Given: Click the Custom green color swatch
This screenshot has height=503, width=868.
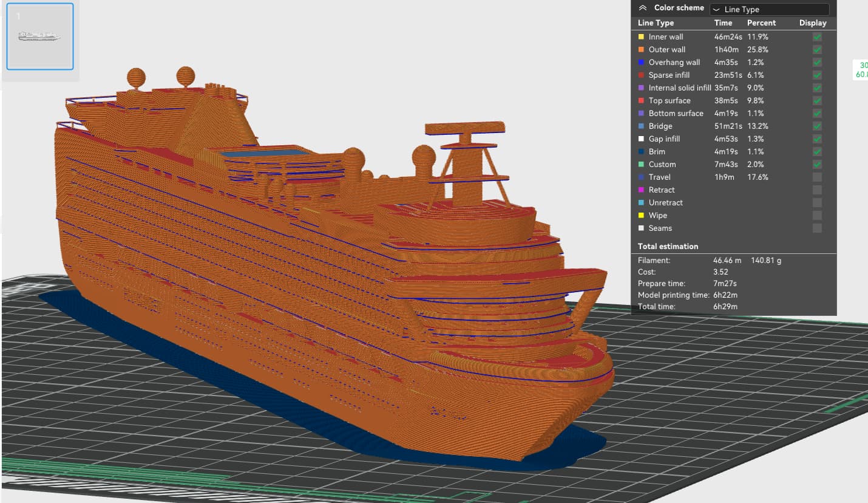Looking at the screenshot, I should 641,164.
